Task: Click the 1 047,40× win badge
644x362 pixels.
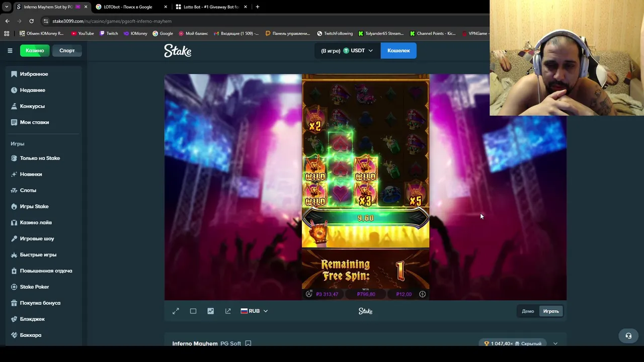Action: pyautogui.click(x=512, y=343)
